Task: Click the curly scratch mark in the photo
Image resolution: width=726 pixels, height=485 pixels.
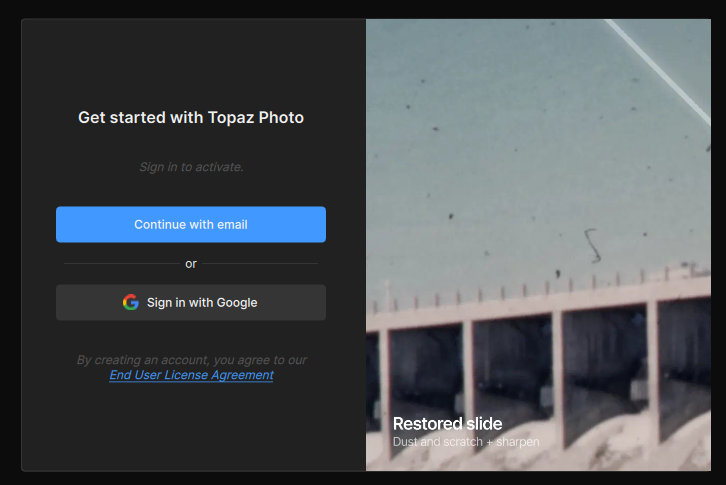Action: [x=591, y=243]
